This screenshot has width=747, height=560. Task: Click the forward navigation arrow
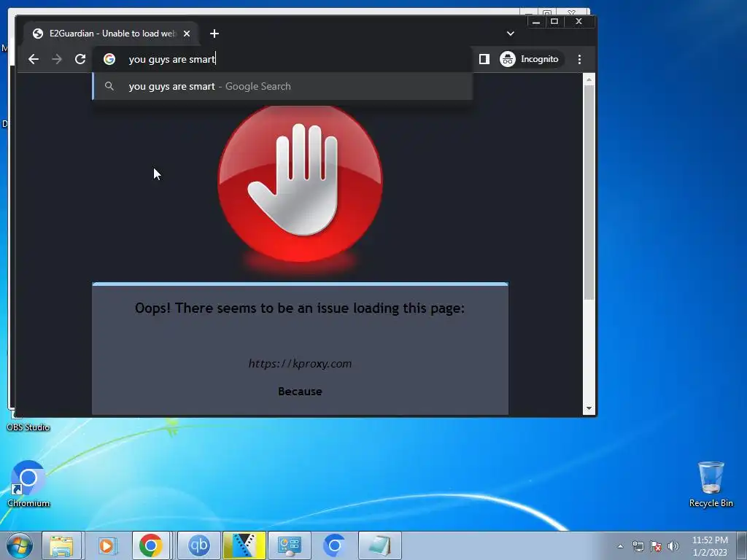point(57,59)
